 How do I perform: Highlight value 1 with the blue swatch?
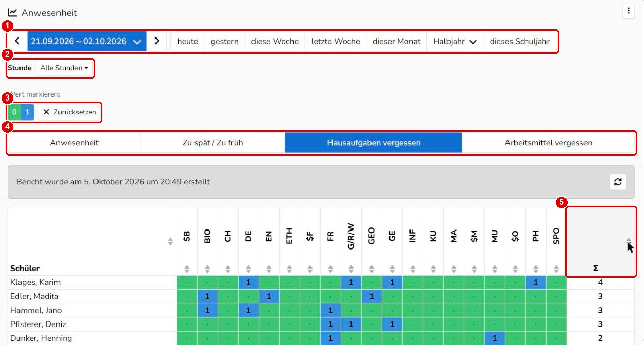click(x=27, y=112)
